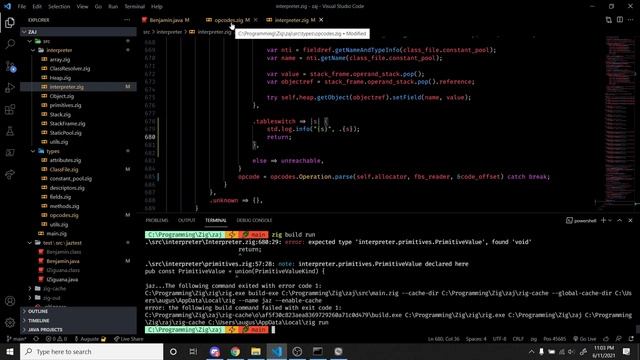
Task: Expand the OUTLINE section
Action: 78,311
